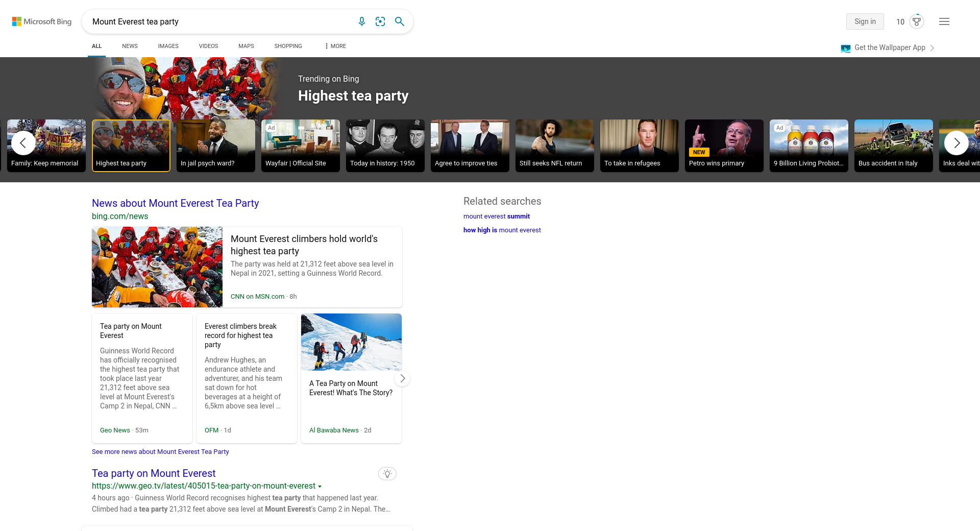
Task: Switch to the NEWS tab
Action: (130, 46)
